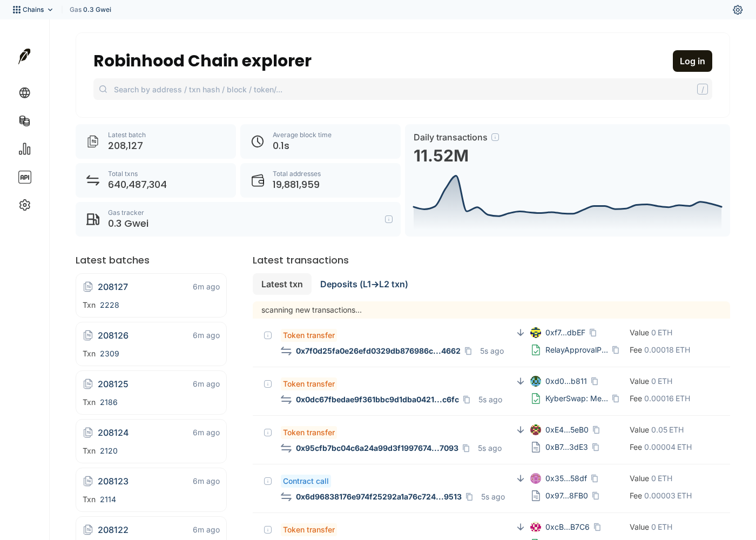The height and width of the screenshot is (540, 756).
Task: Click Daily transactions info icon
Action: [x=495, y=137]
